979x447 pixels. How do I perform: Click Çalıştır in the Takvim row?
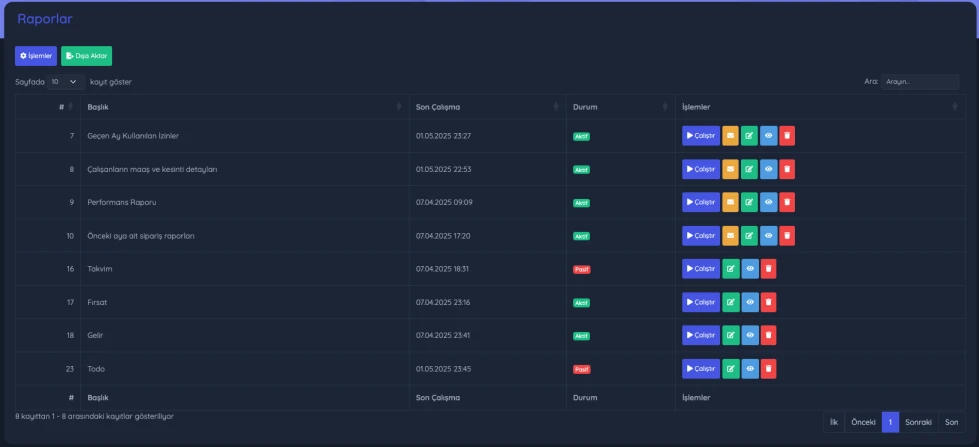[701, 268]
